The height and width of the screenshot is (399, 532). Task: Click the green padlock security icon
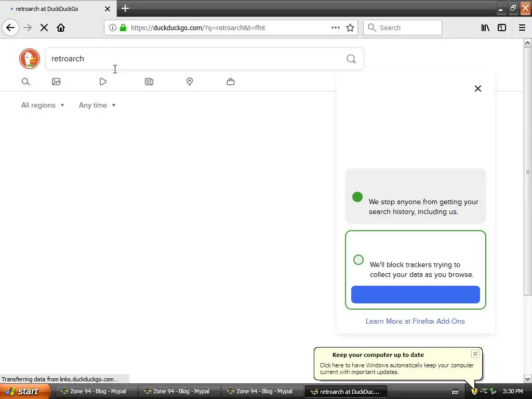click(x=123, y=28)
